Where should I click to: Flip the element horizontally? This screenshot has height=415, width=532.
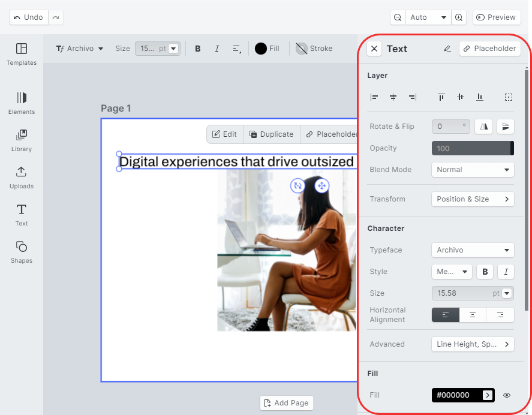pos(484,127)
